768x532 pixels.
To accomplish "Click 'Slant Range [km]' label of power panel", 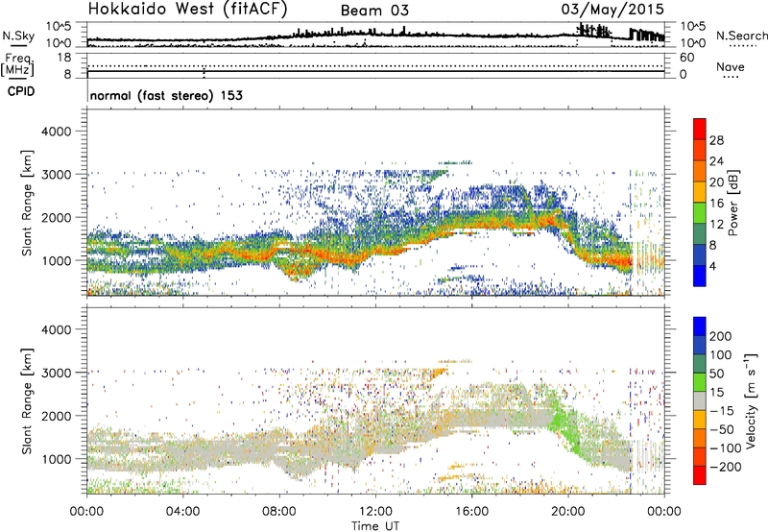I will (27, 203).
